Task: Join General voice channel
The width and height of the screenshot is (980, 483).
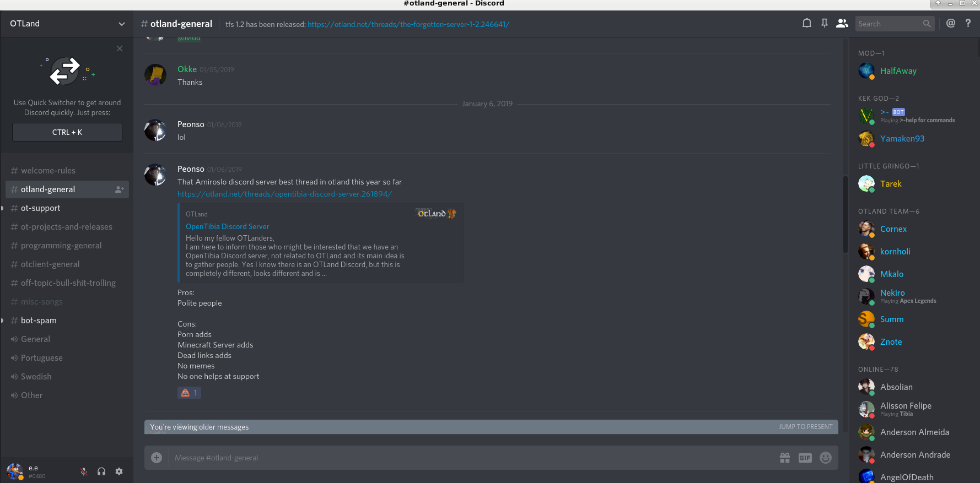Action: pos(67,339)
